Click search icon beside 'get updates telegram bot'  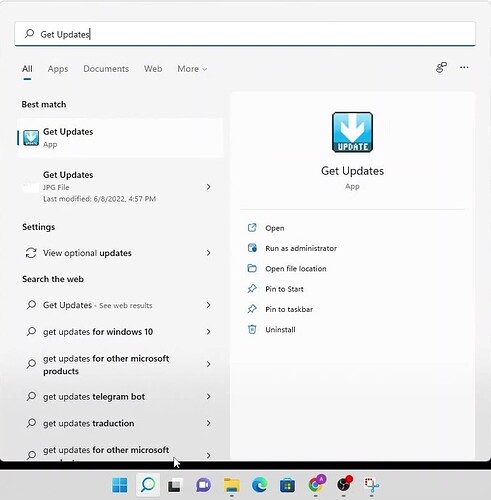coord(31,396)
